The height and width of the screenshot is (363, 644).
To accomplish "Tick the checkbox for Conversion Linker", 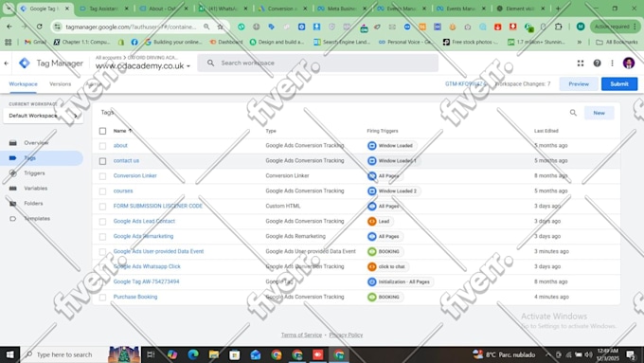I will [102, 176].
